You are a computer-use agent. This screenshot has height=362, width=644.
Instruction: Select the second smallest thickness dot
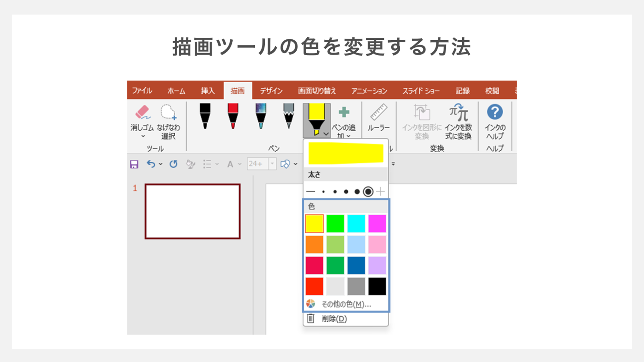335,192
